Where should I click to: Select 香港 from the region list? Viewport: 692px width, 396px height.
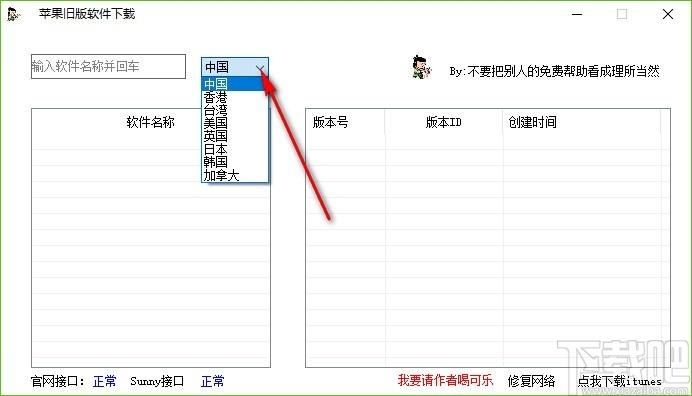(235, 97)
